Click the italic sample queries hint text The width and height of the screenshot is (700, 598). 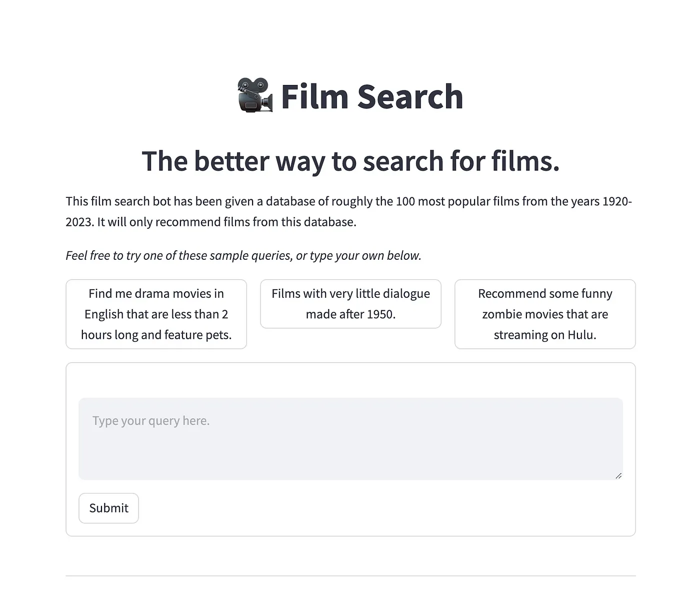[243, 255]
